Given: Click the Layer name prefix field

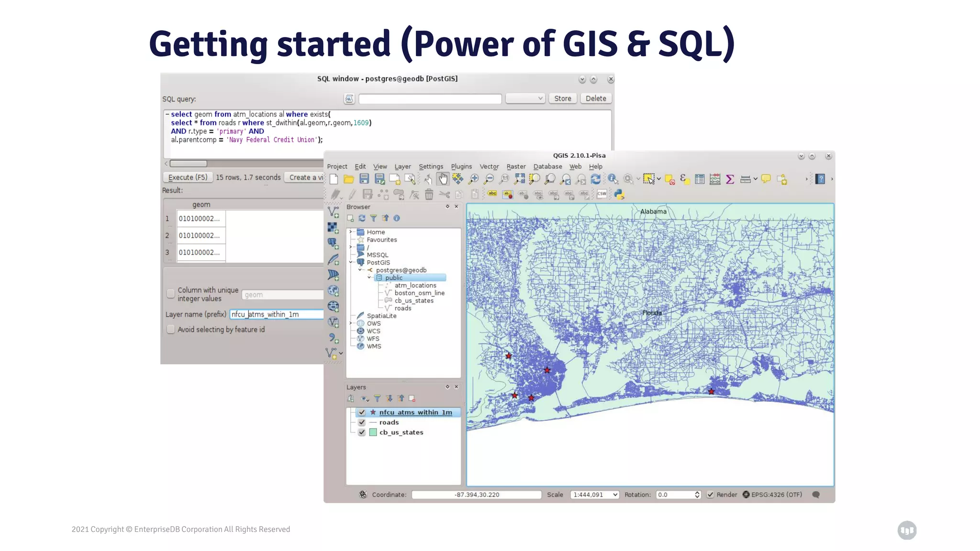Looking at the screenshot, I should (x=277, y=314).
